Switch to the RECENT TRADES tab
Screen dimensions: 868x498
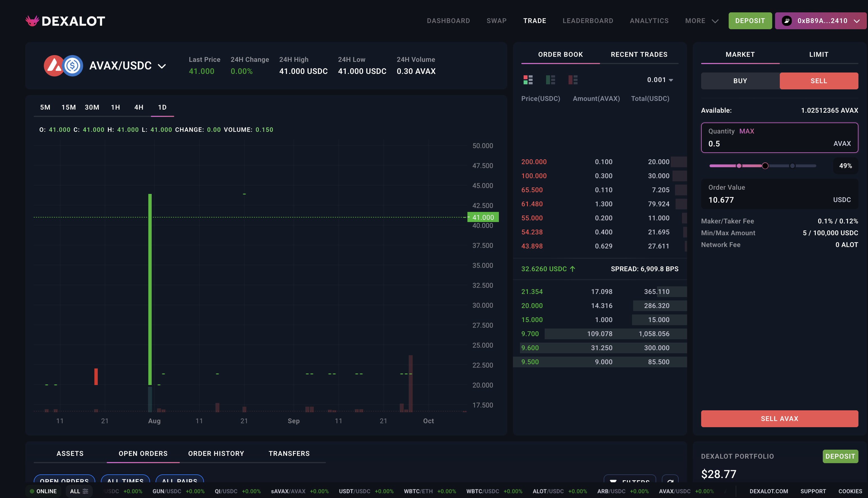point(638,55)
